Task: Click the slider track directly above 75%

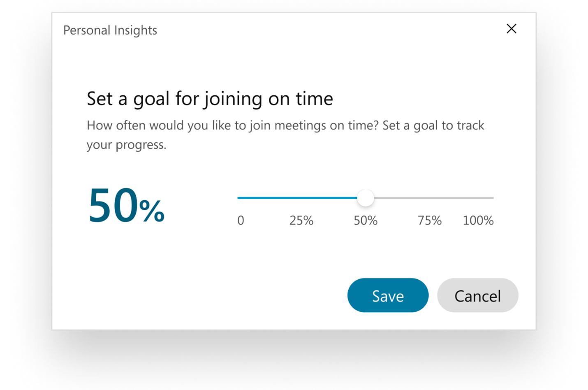Action: coord(429,198)
